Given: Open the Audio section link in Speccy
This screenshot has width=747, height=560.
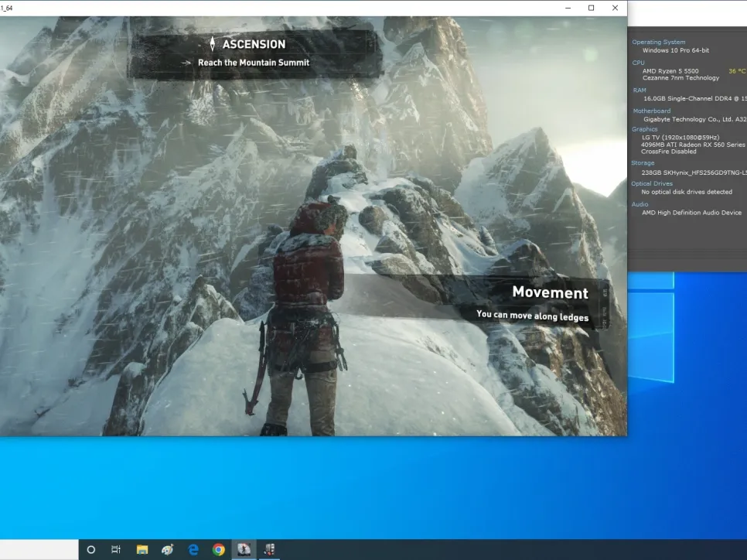Looking at the screenshot, I should (640, 204).
